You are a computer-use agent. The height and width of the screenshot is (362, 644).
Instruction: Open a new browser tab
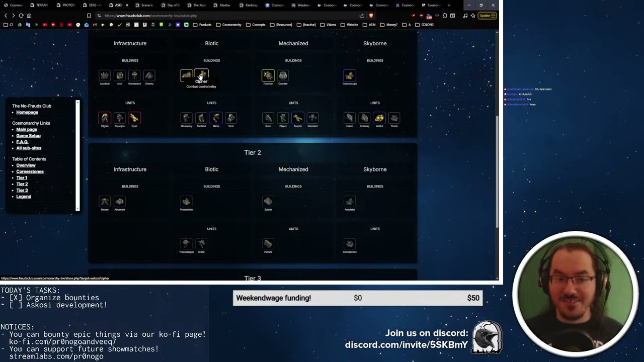point(449,5)
